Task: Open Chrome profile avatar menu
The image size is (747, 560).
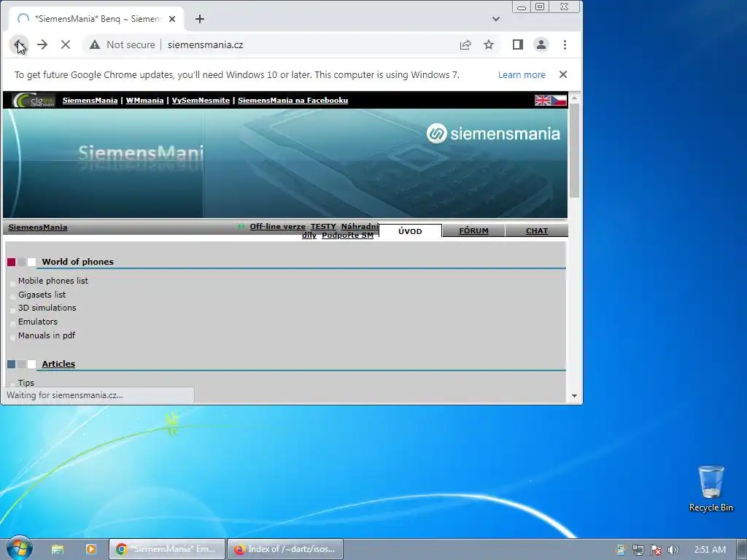Action: tap(541, 44)
